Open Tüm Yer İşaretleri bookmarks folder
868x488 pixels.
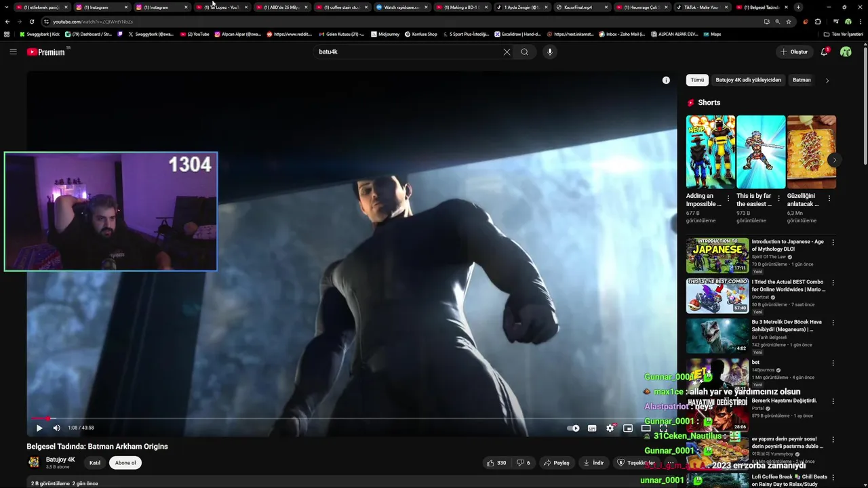point(844,34)
